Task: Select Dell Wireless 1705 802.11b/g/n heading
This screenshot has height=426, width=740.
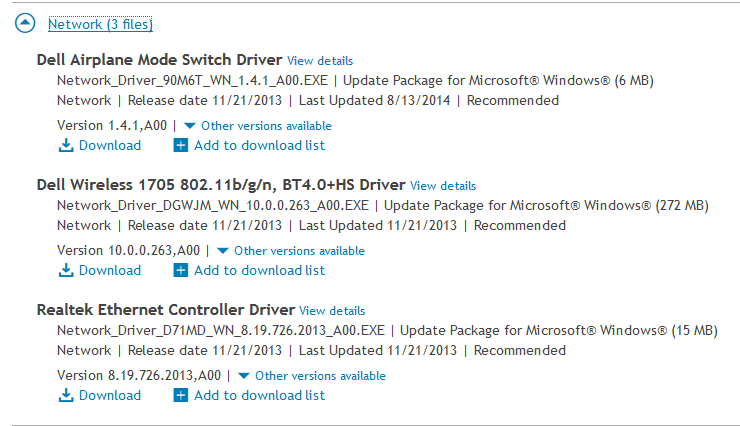Action: 221,185
